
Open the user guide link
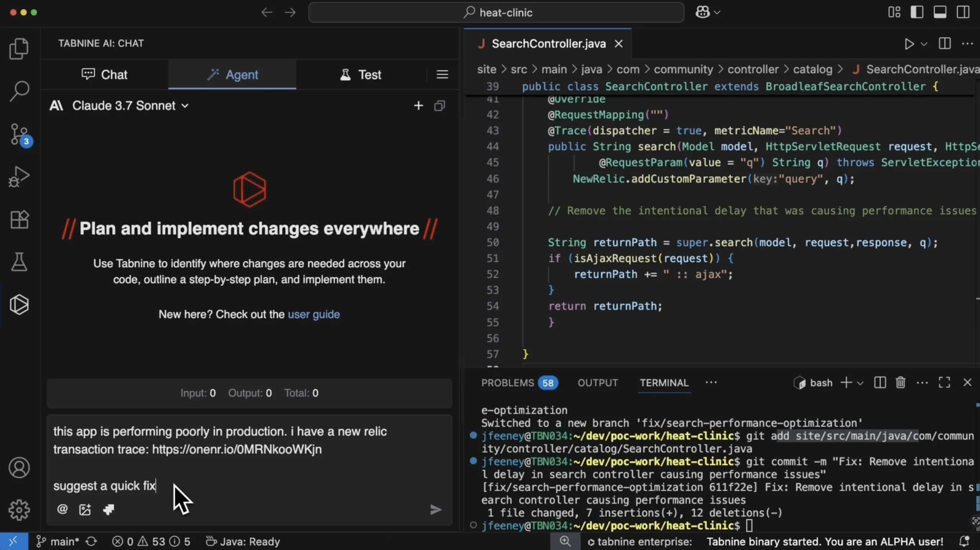(314, 314)
